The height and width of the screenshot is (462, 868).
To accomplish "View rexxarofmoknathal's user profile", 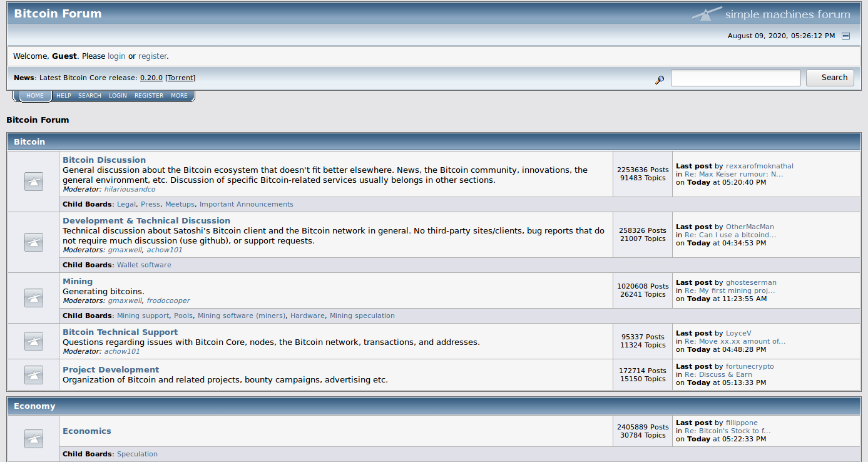I will tap(760, 167).
